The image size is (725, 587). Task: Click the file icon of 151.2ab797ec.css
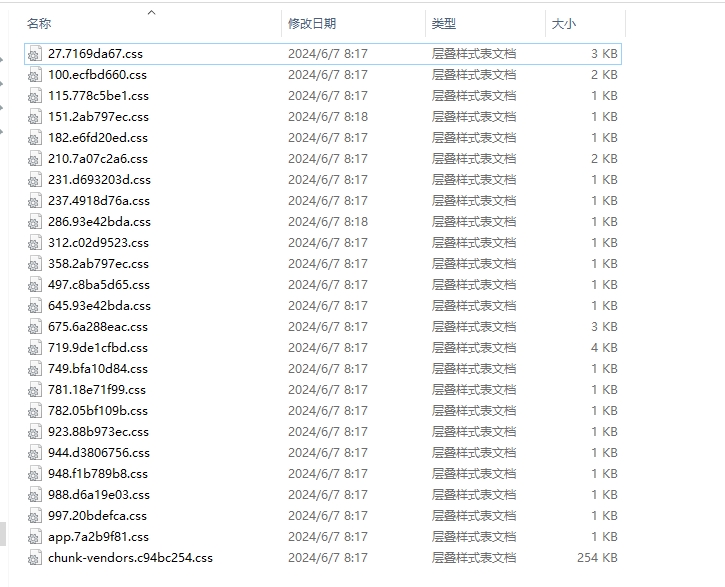click(x=34, y=117)
